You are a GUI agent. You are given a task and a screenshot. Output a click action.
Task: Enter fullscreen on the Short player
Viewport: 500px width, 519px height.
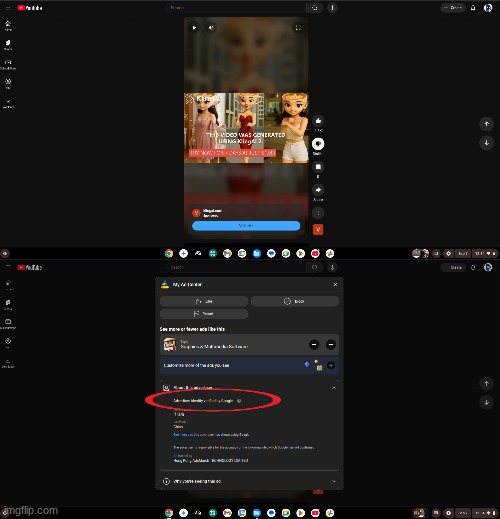298,28
